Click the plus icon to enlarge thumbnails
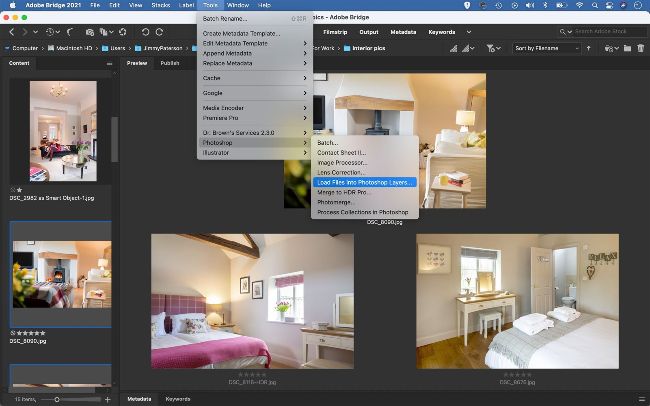The height and width of the screenshot is (406, 650). tap(108, 399)
